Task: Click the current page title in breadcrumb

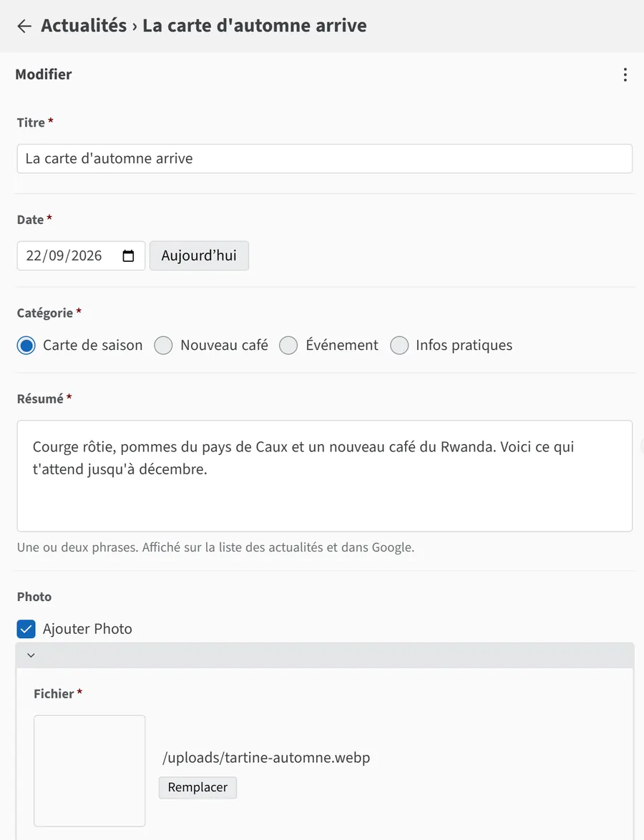Action: pos(255,25)
